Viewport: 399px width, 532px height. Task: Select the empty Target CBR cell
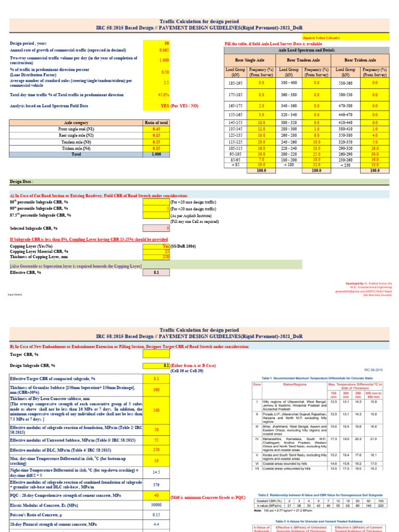pyautogui.click(x=156, y=354)
